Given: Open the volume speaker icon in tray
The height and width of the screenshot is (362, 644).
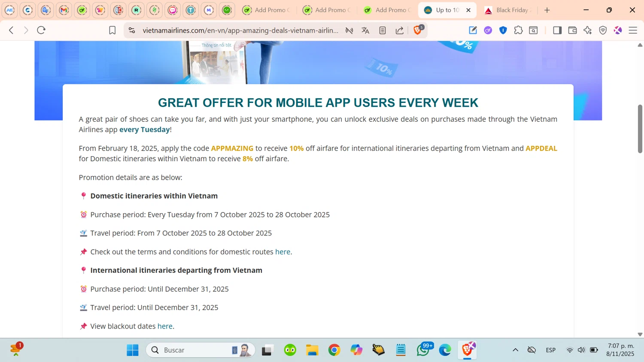Looking at the screenshot, I should [581, 350].
